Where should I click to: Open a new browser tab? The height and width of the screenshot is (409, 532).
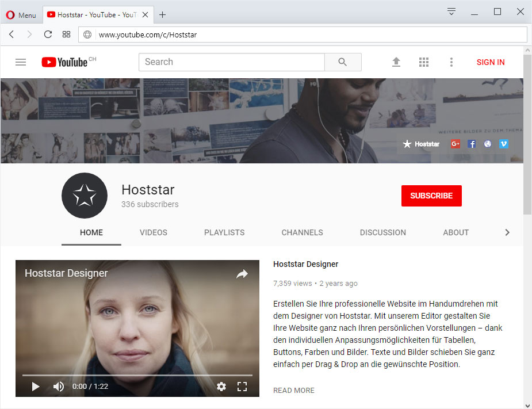tap(163, 14)
